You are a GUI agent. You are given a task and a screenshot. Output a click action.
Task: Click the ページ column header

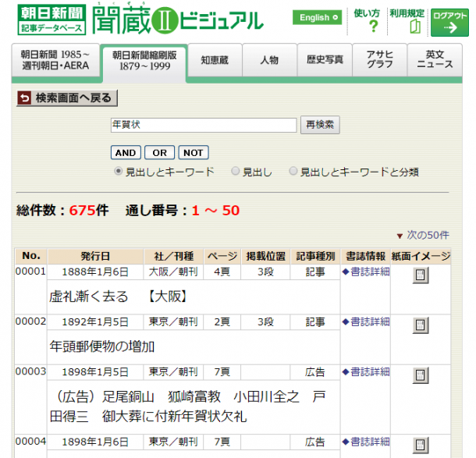222,256
